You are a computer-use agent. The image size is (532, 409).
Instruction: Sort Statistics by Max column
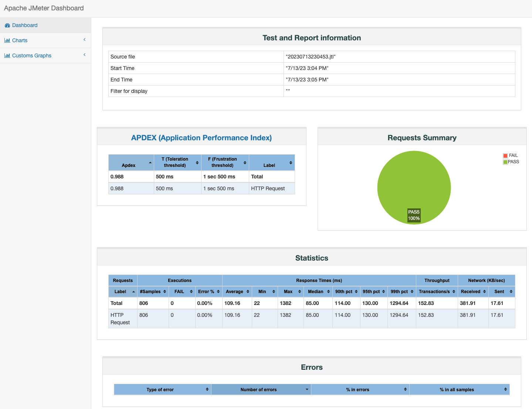pyautogui.click(x=291, y=292)
